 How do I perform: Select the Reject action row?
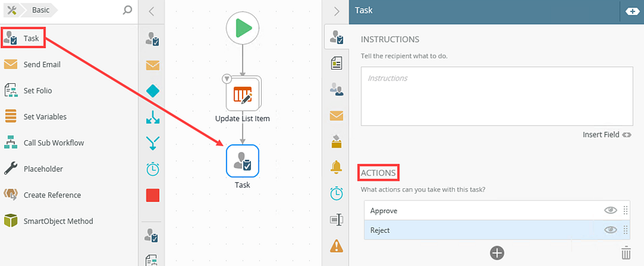(497, 230)
